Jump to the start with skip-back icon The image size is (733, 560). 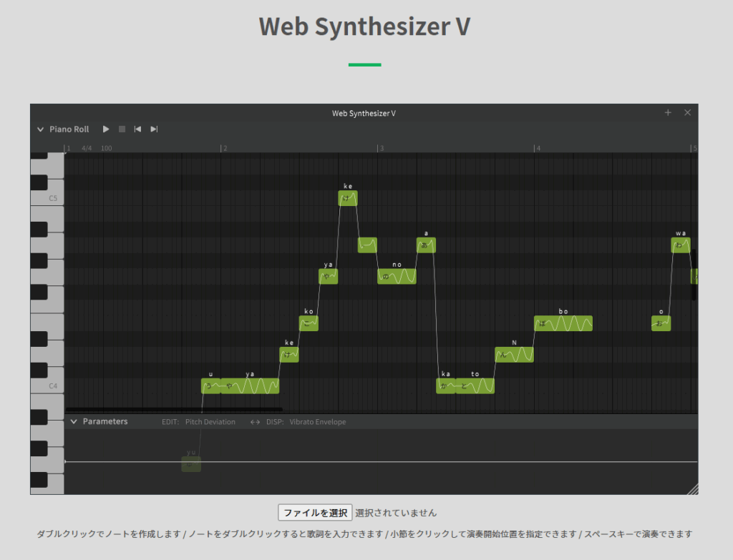(137, 129)
